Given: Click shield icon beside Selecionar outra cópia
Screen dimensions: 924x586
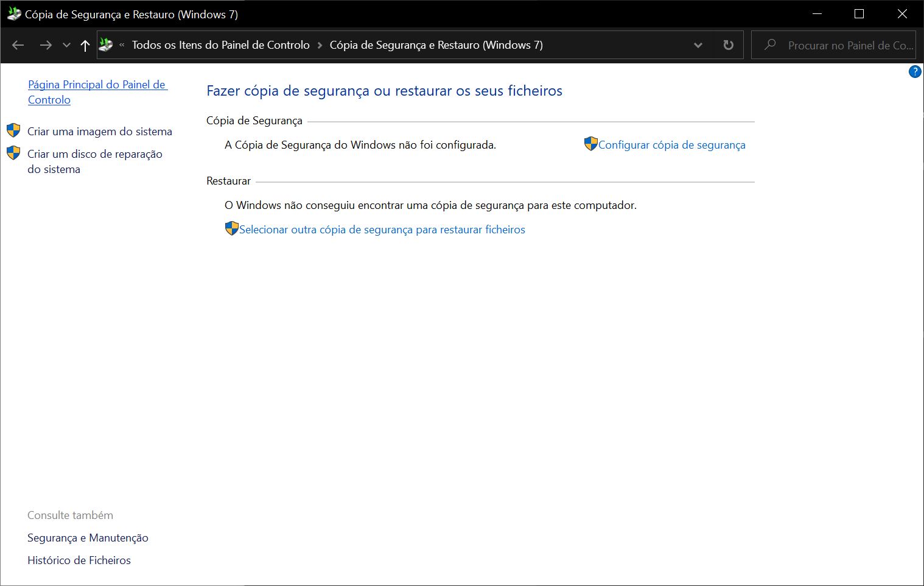Looking at the screenshot, I should point(231,228).
